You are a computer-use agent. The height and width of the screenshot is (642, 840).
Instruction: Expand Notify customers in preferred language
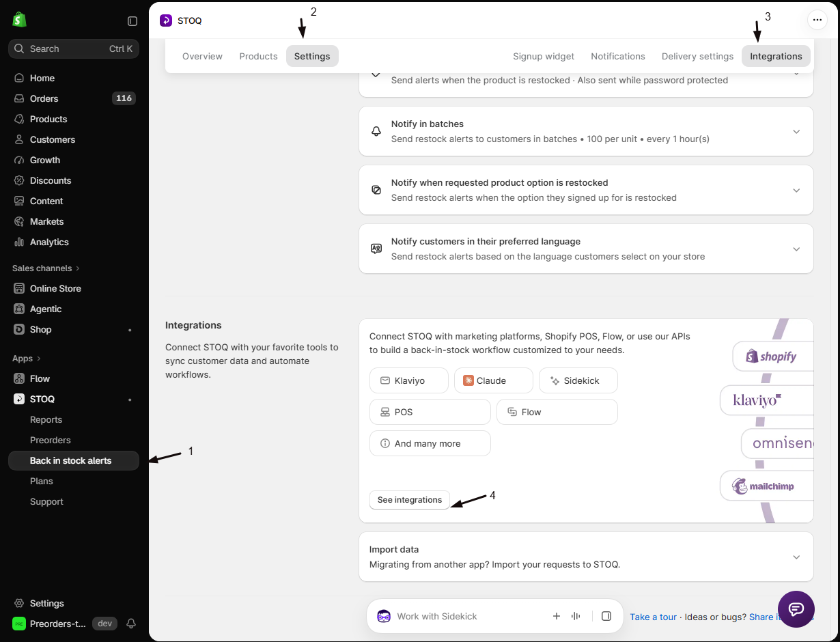tap(586, 249)
